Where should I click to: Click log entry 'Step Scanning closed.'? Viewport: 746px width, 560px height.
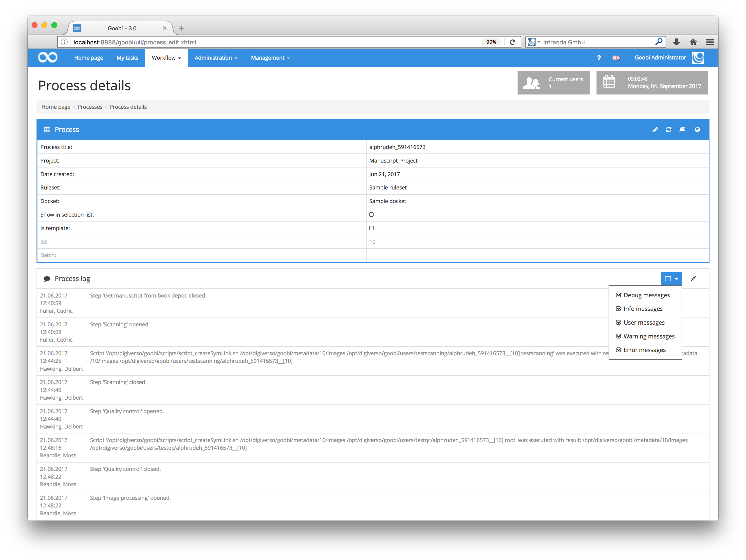coord(118,382)
